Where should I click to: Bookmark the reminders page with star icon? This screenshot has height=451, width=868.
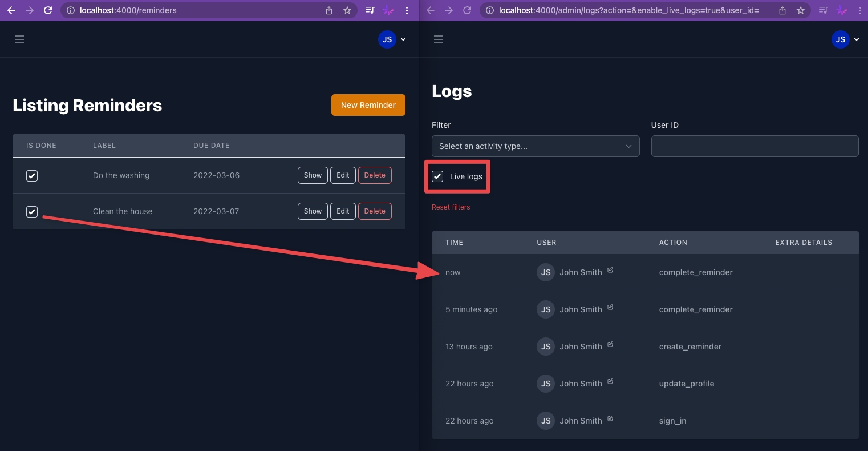pyautogui.click(x=347, y=10)
